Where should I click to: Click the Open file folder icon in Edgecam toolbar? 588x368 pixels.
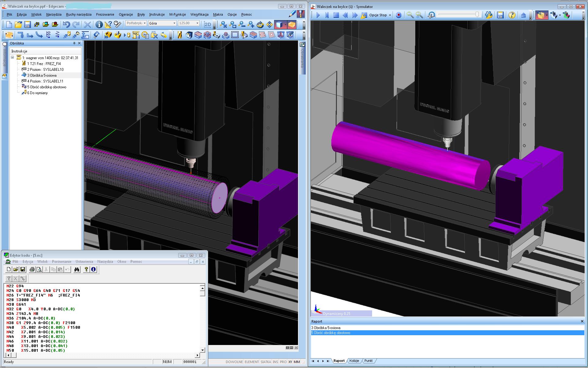[18, 25]
